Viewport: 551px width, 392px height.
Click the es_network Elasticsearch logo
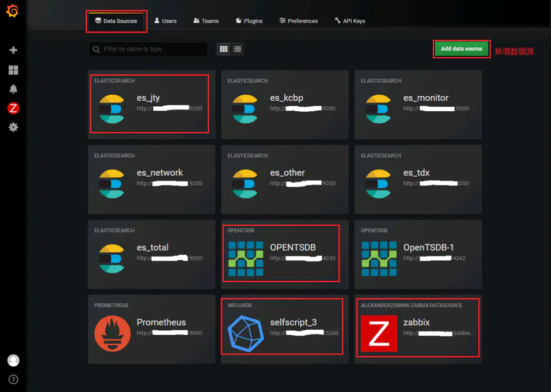click(x=111, y=184)
